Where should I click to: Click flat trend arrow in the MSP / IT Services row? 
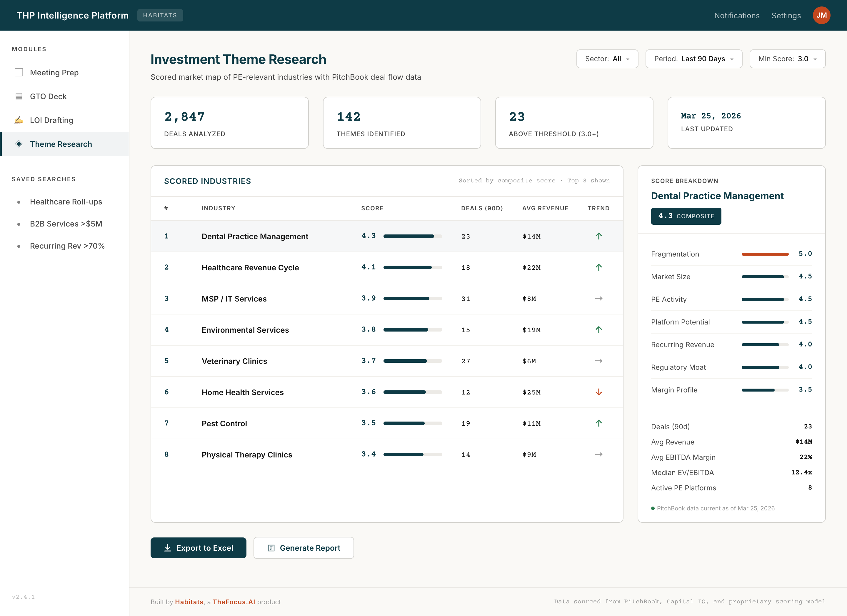598,298
